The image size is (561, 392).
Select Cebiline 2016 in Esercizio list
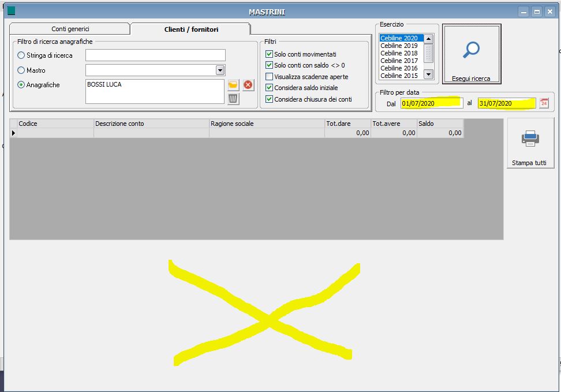pyautogui.click(x=402, y=68)
